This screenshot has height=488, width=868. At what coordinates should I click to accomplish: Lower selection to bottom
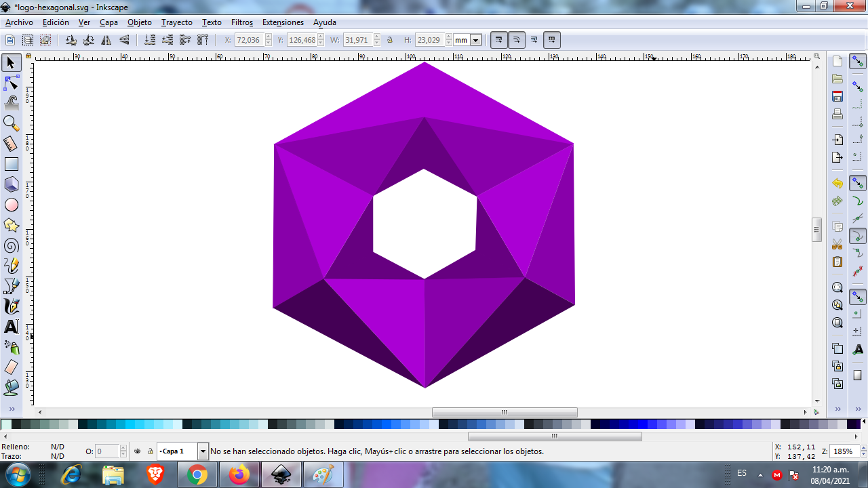coord(150,40)
